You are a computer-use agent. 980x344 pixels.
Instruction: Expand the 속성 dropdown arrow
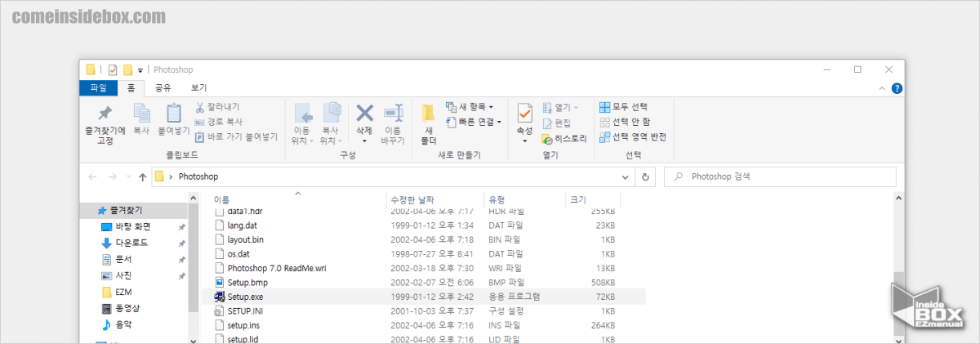pos(524,141)
